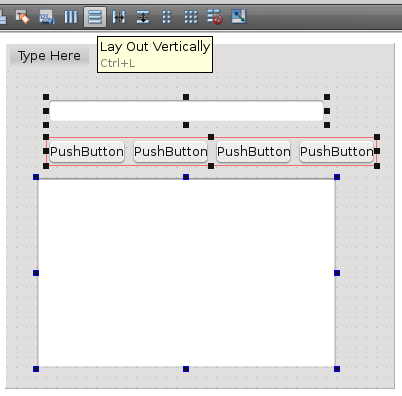Click the black top-right handle of the button layout
This screenshot has width=402, height=396.
377,137
